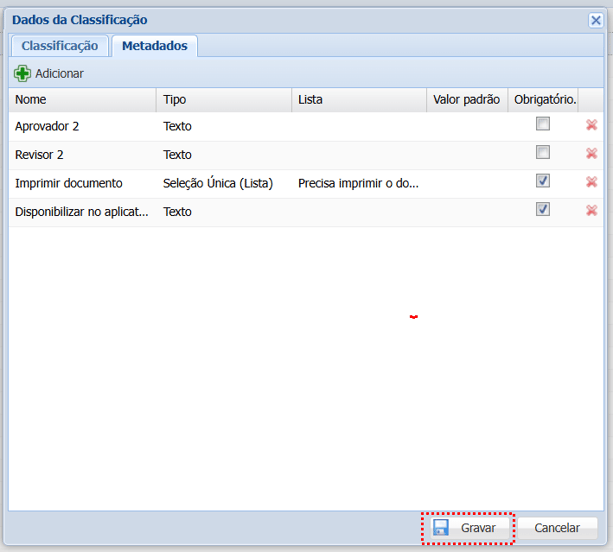Viewport: 613px width, 552px height.
Task: Click the Cancelar button
Action: (x=557, y=528)
